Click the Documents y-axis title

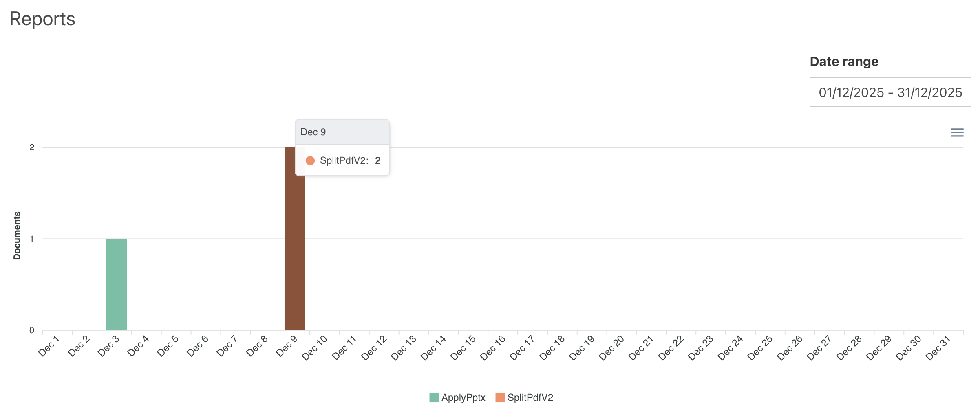(x=17, y=235)
